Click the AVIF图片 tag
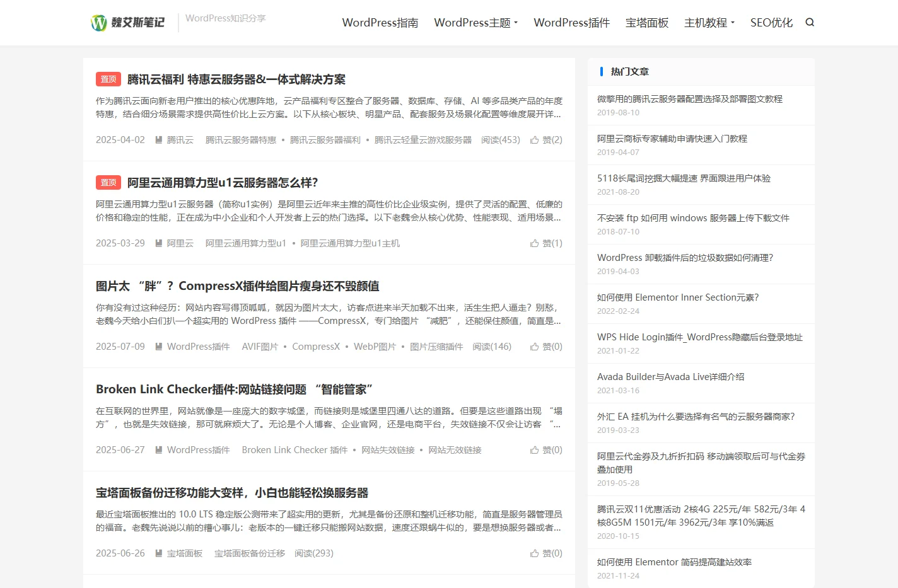 [x=260, y=347]
